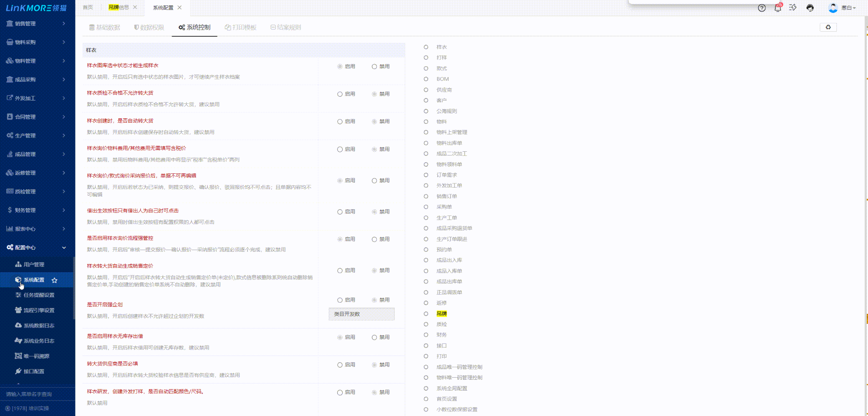Expand the 销售管理 sidebar menu

tap(36, 24)
